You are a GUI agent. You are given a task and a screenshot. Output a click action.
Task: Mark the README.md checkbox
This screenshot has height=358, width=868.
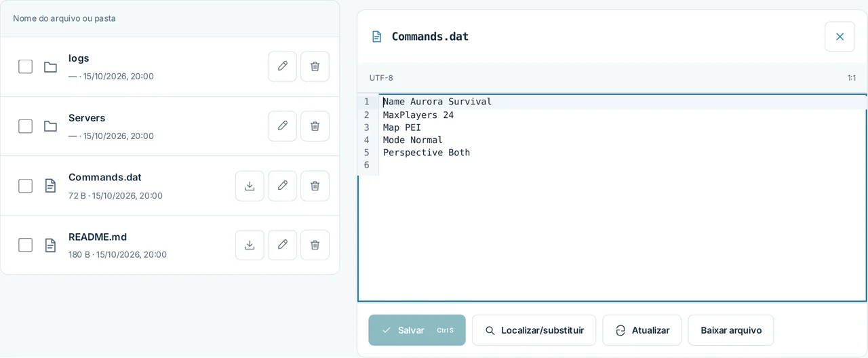pos(25,245)
